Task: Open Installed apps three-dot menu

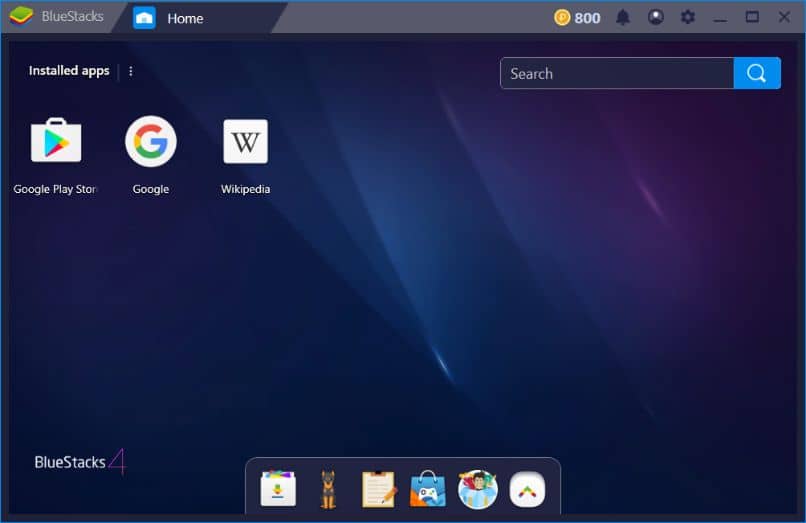Action: (131, 71)
